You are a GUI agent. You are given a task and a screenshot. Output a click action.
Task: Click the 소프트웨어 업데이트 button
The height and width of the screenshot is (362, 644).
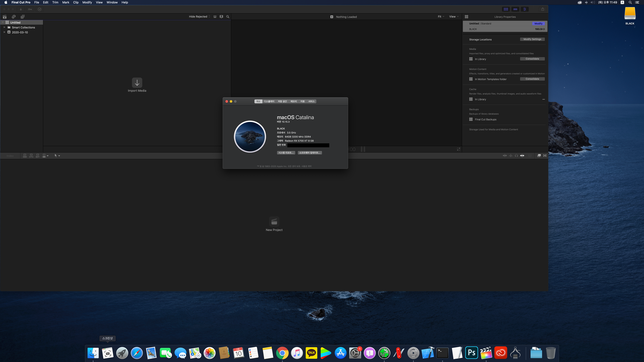point(310,153)
